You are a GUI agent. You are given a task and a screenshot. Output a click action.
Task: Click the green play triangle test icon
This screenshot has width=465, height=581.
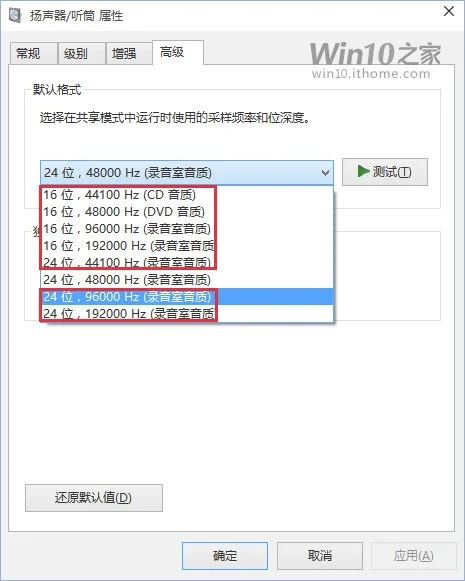(363, 171)
